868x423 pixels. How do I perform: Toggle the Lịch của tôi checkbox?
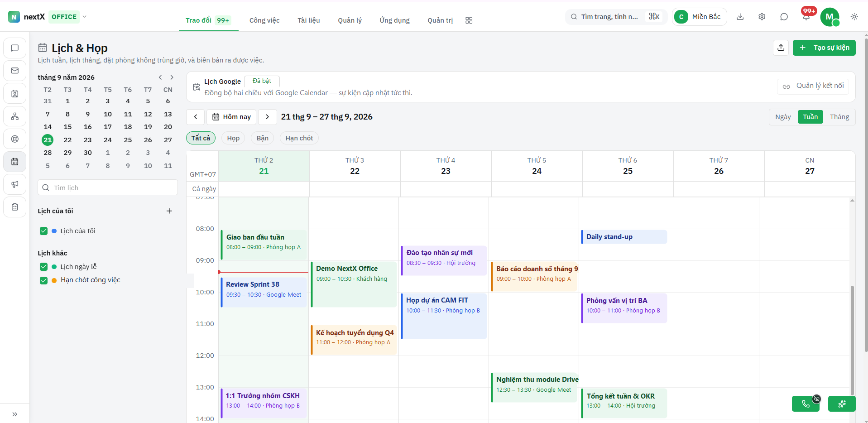coord(44,231)
